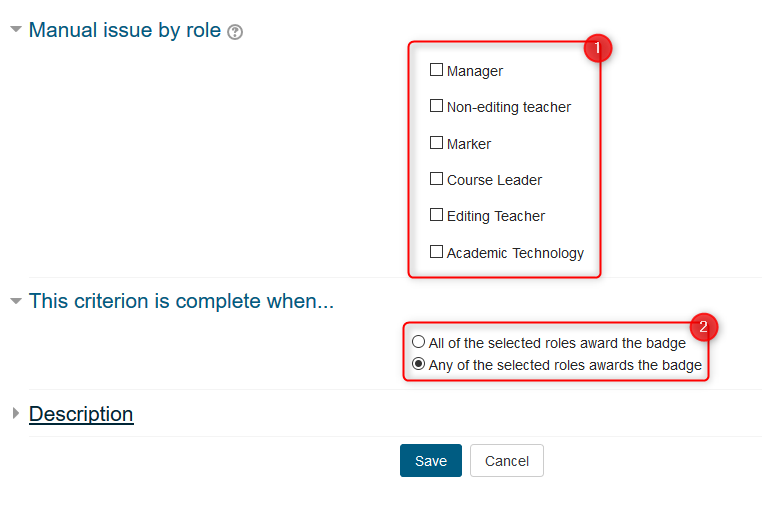This screenshot has width=762, height=507.
Task: Toggle the Academic Technology checkbox
Action: click(436, 252)
